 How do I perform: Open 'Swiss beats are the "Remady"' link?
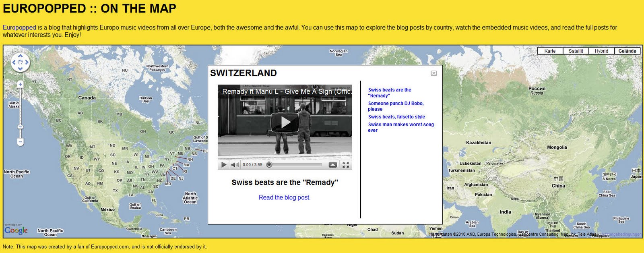[390, 93]
